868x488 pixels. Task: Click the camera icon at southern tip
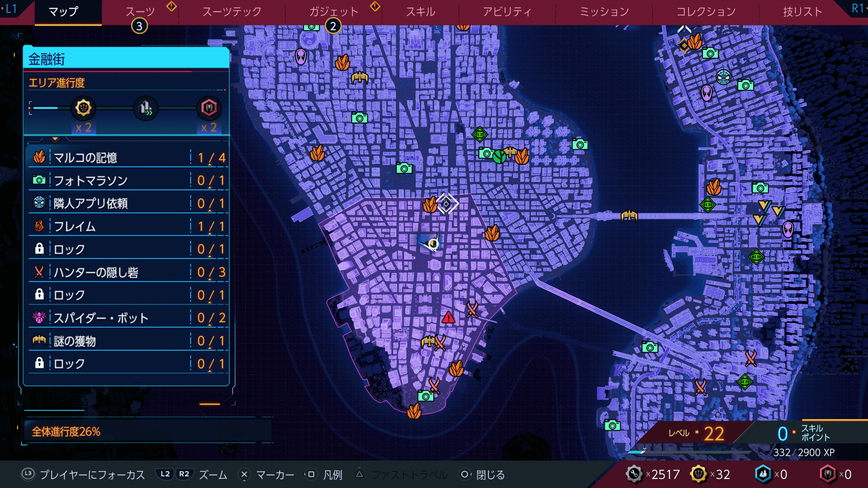tap(425, 396)
